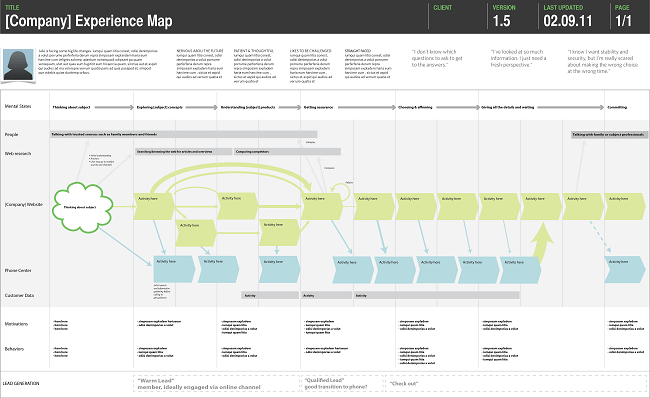Select the green circular loop arrow
This screenshot has height=398, width=650.
(342, 191)
